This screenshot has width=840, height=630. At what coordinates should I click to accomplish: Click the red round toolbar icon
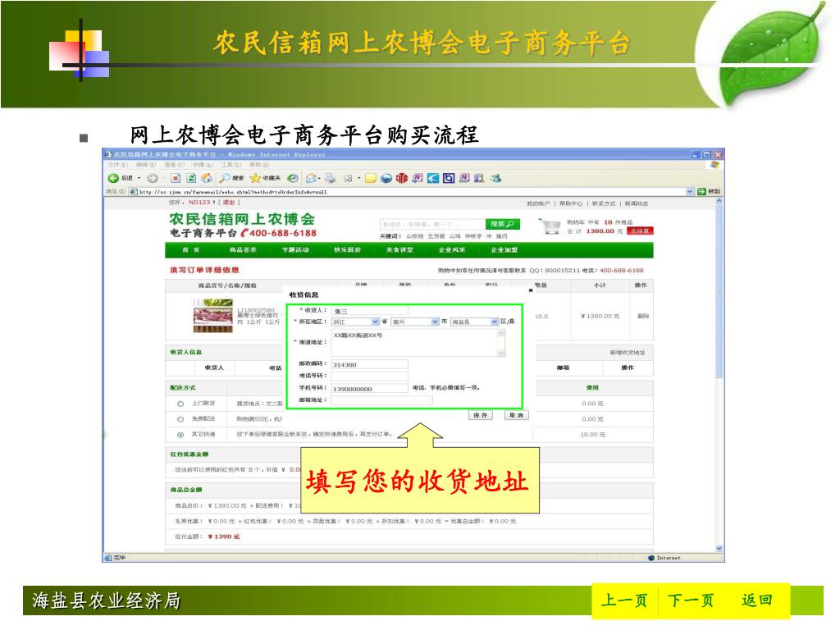[x=402, y=178]
